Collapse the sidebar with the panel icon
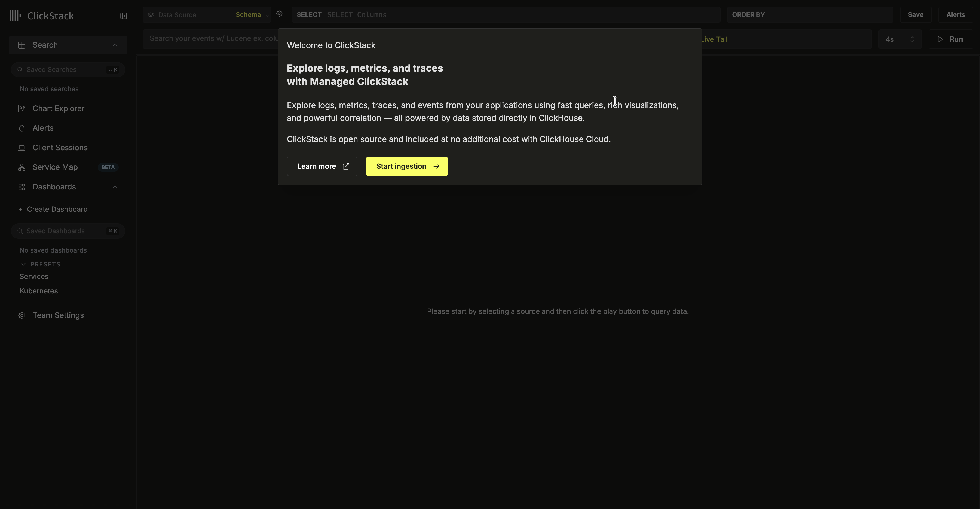Screen dimensions: 980x509 pos(123,16)
